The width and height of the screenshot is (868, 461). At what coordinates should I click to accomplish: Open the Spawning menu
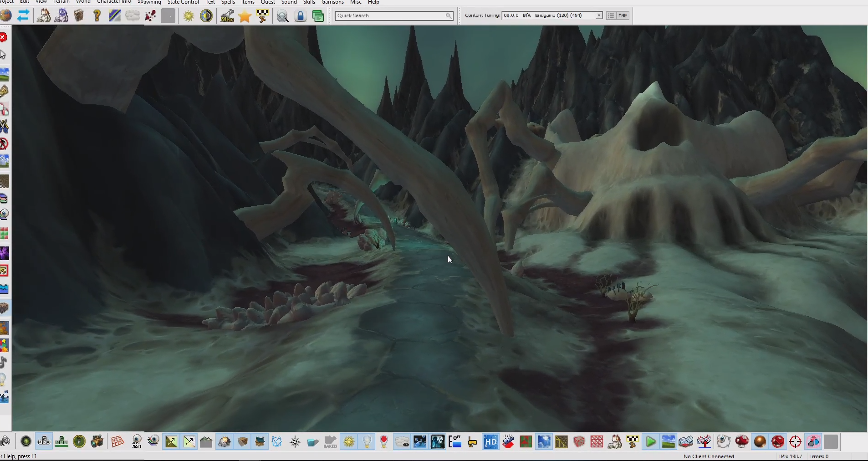(x=149, y=2)
